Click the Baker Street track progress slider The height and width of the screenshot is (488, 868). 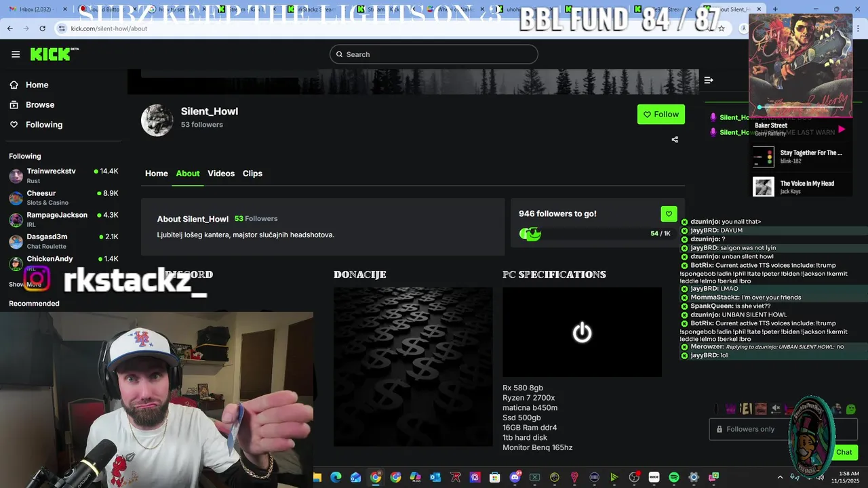click(800, 107)
